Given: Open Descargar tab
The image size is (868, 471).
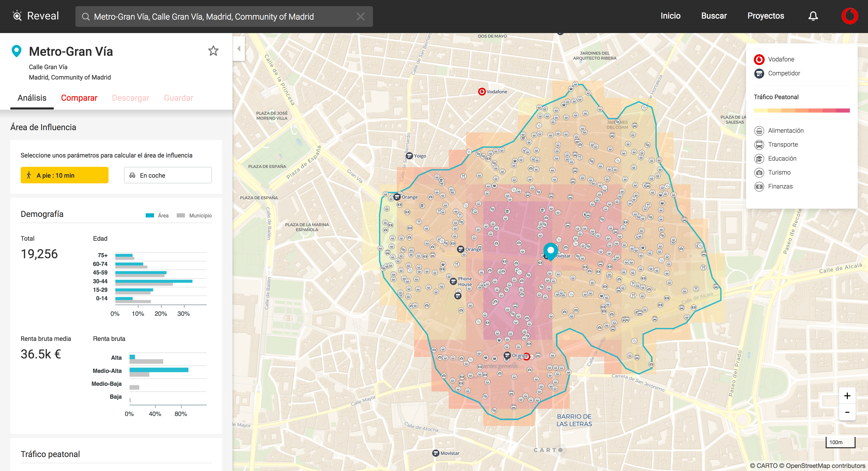Looking at the screenshot, I should pos(131,98).
